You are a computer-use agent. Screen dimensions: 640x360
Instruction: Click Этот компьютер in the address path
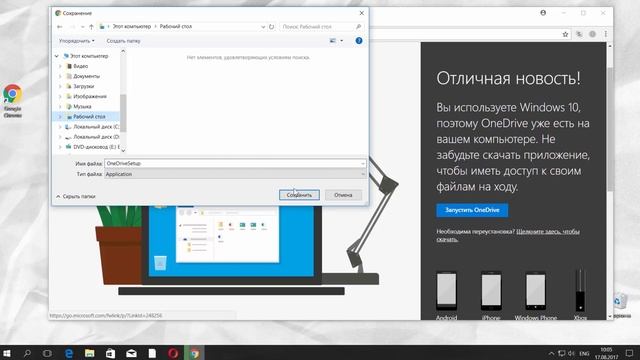click(131, 27)
